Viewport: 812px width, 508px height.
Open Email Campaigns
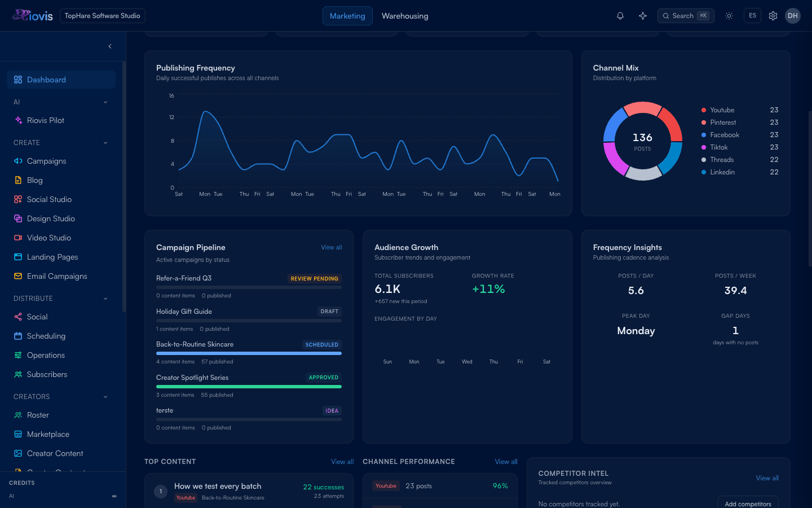[61, 276]
